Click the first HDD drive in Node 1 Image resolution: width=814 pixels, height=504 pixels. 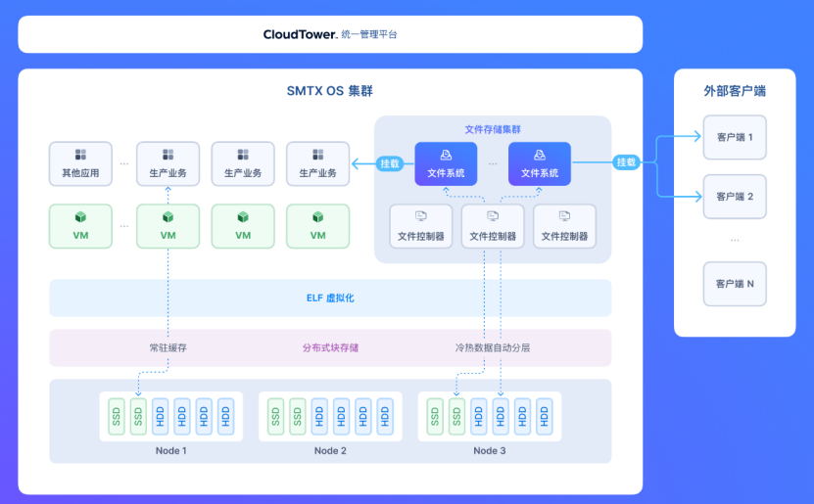[160, 416]
